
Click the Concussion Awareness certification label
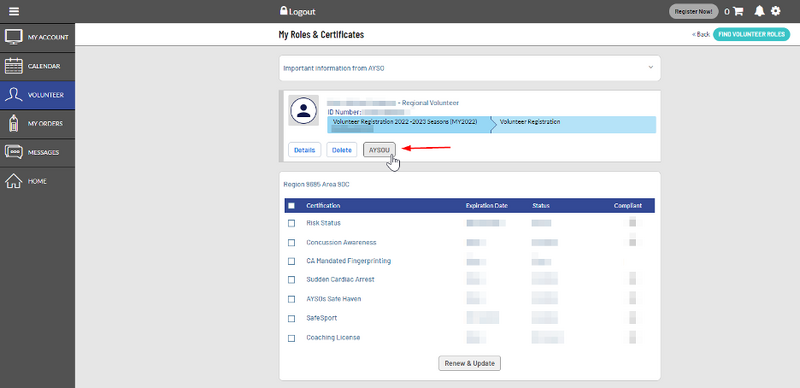(x=341, y=242)
